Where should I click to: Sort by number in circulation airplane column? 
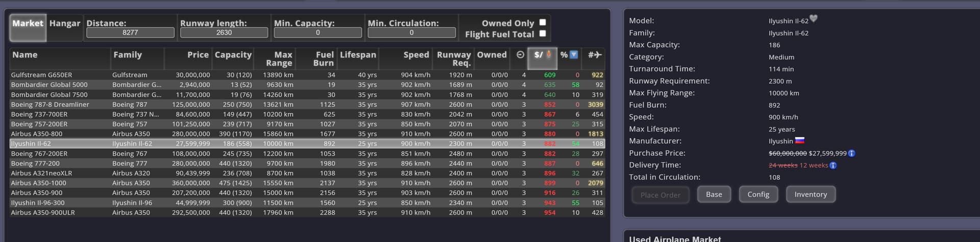(x=594, y=59)
